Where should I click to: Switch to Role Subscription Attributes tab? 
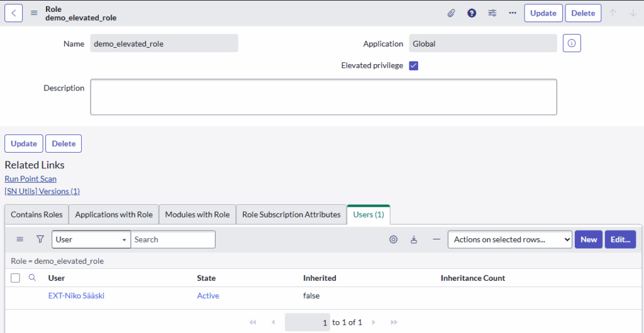point(291,214)
